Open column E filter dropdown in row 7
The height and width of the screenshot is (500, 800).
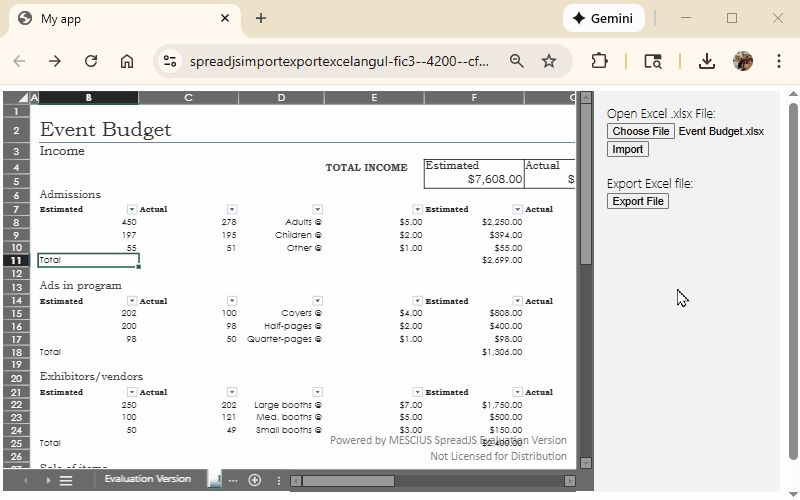click(417, 209)
